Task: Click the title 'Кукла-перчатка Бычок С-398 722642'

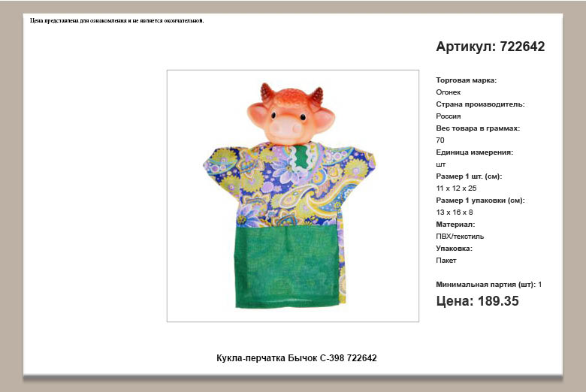Action: pos(296,358)
